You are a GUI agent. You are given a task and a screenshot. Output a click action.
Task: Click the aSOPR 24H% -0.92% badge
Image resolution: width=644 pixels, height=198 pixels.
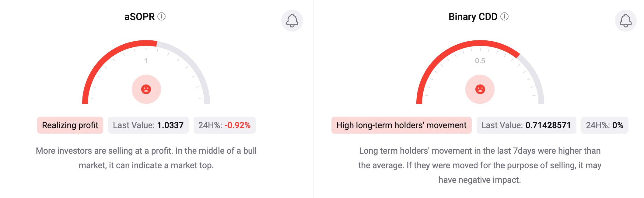pos(224,125)
